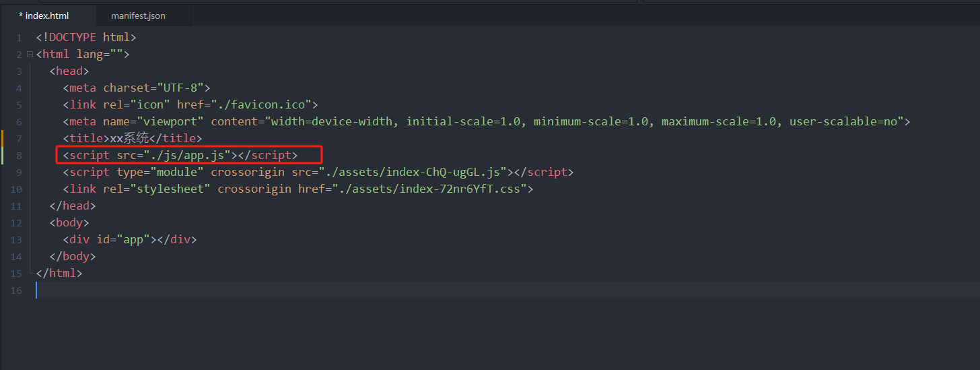
Task: Select the "UTF-8" charset value
Action: 180,88
